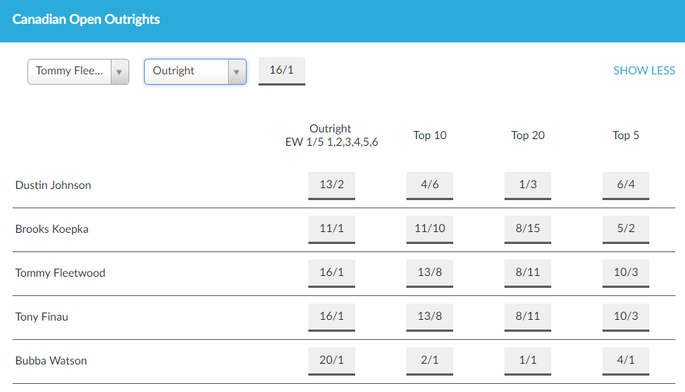Select Tommy Fleetwood Top 5 odds 10/3

click(626, 273)
